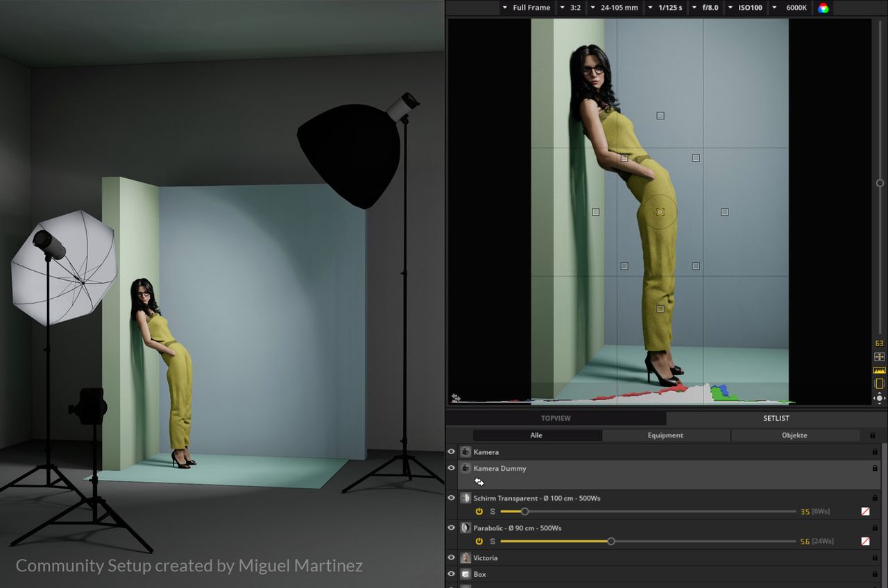Adjust Schirm Transparent power slider handle

pyautogui.click(x=524, y=512)
